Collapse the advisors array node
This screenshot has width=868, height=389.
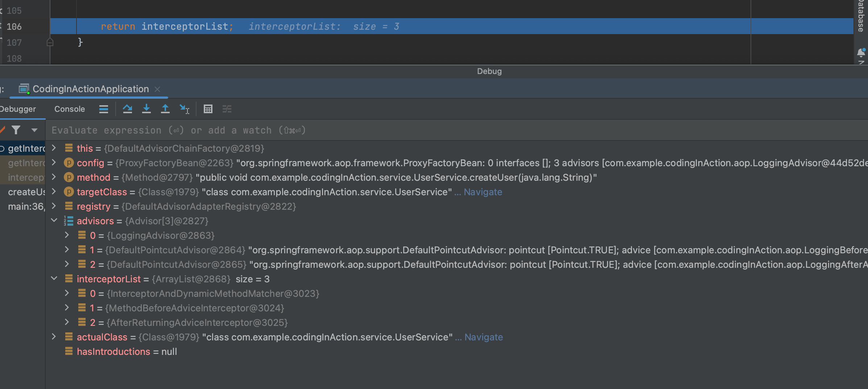coord(54,221)
